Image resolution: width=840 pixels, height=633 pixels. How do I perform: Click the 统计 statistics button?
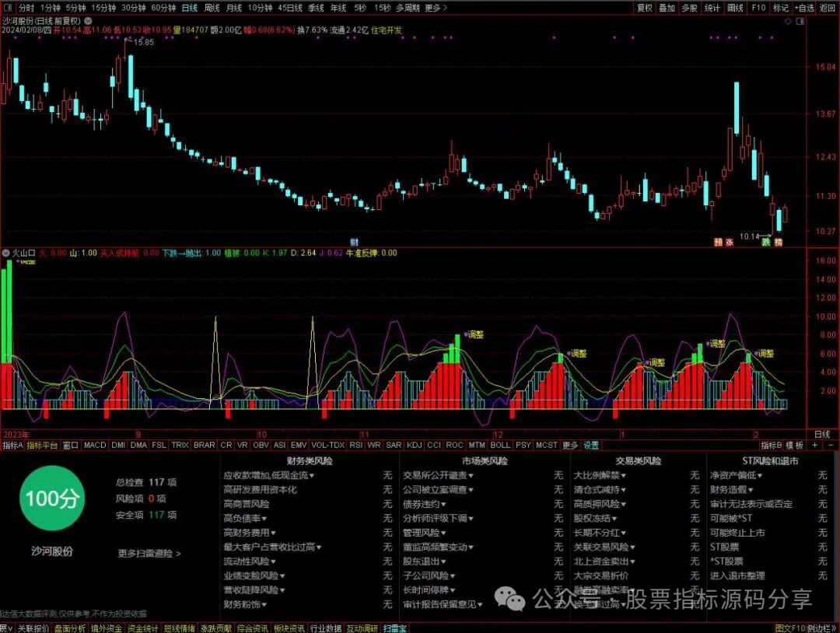click(712, 8)
